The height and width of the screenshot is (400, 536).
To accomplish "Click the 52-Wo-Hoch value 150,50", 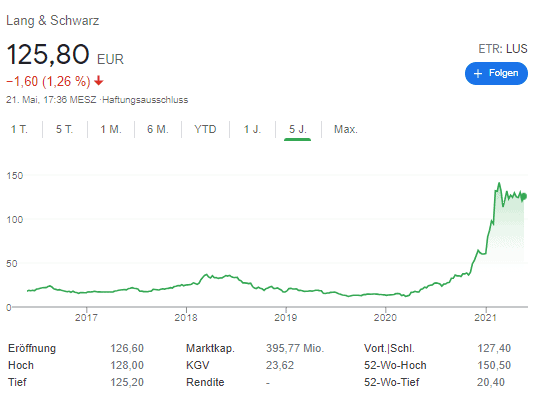I will point(494,365).
